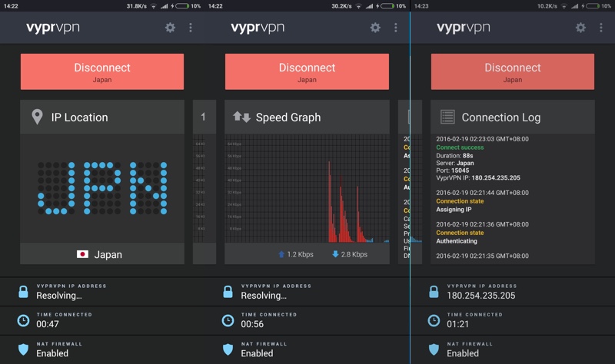615x364 pixels.
Task: Click Wi-Fi icon next to 30.2K/s
Action: 358,6
